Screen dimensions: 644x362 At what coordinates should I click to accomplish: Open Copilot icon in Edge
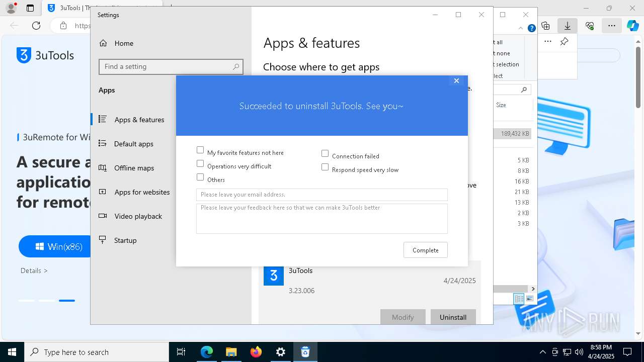pyautogui.click(x=632, y=26)
